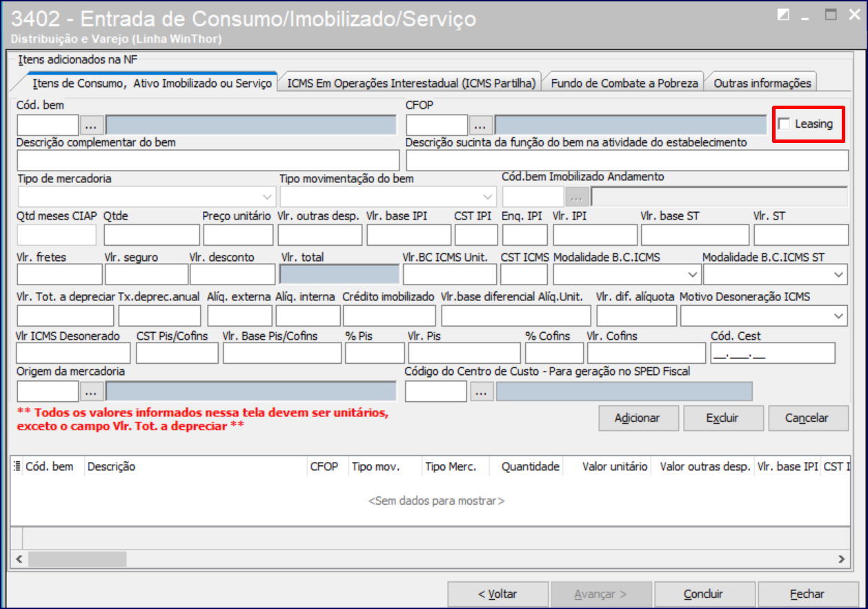Click the Fechar button
The width and height of the screenshot is (868, 609).
[807, 594]
